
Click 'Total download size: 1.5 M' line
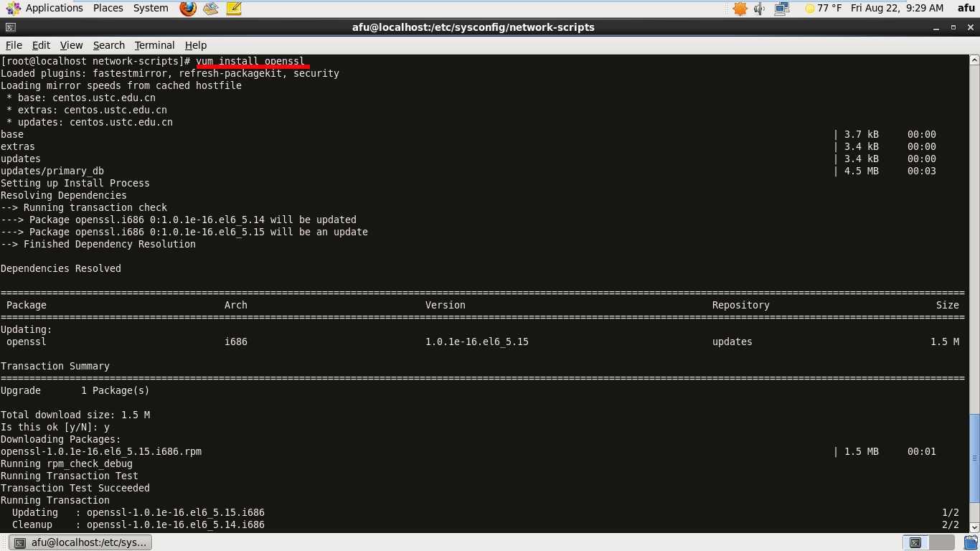(x=75, y=415)
